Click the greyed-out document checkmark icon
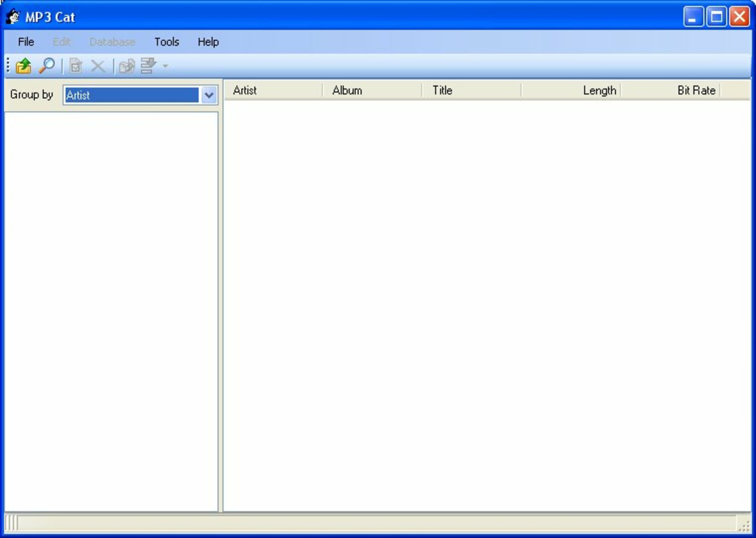This screenshot has height=538, width=756. coord(75,66)
